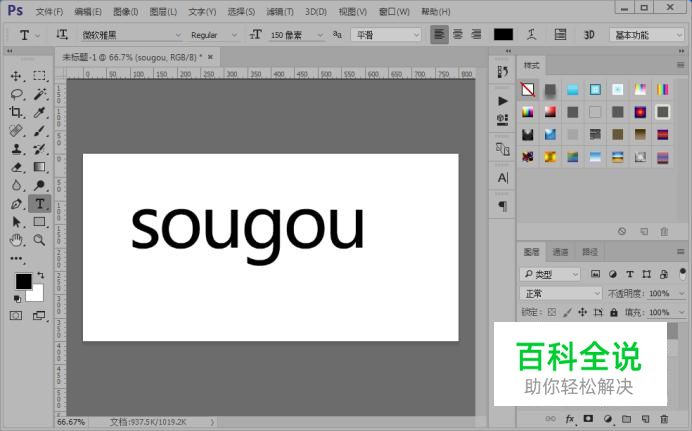Image resolution: width=692 pixels, height=431 pixels.
Task: Open the Filter menu
Action: (280, 12)
